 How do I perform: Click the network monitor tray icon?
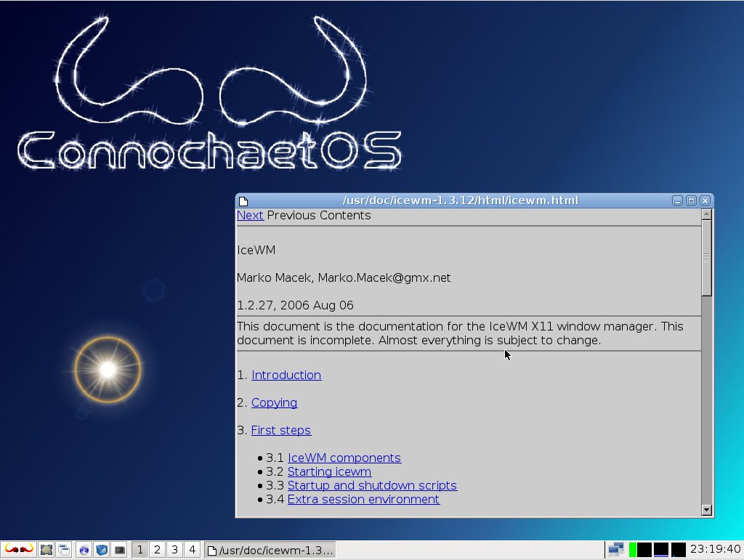[x=616, y=550]
